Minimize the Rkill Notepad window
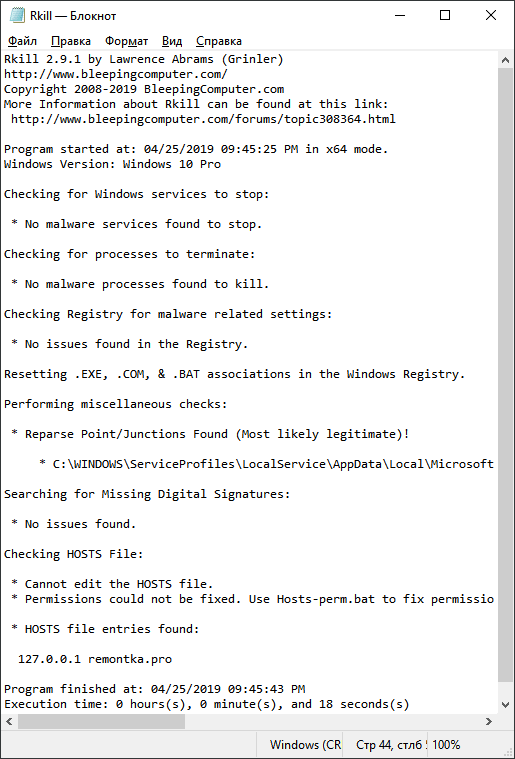The height and width of the screenshot is (759, 515). [x=399, y=15]
